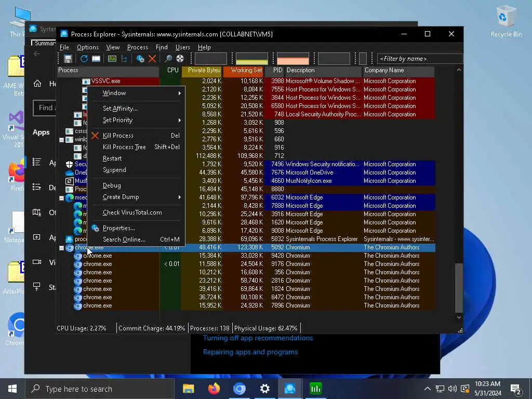Click the shield icon of Windows Security notification row
The width and height of the screenshot is (532, 399).
pyautogui.click(x=69, y=164)
